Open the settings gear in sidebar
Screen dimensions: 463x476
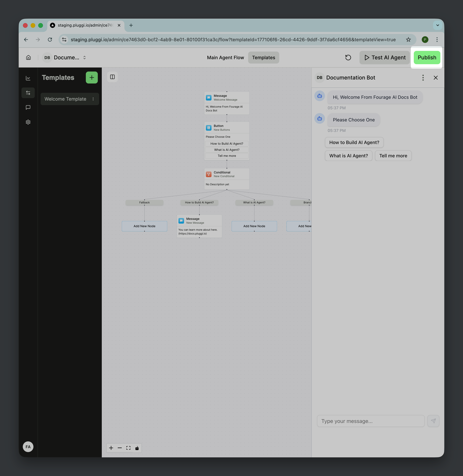click(x=28, y=122)
